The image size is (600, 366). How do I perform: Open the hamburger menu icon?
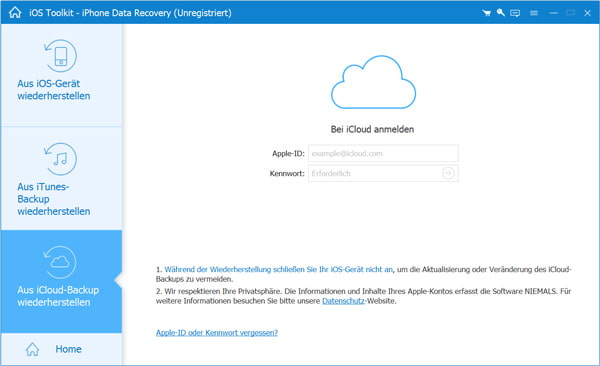click(x=534, y=13)
